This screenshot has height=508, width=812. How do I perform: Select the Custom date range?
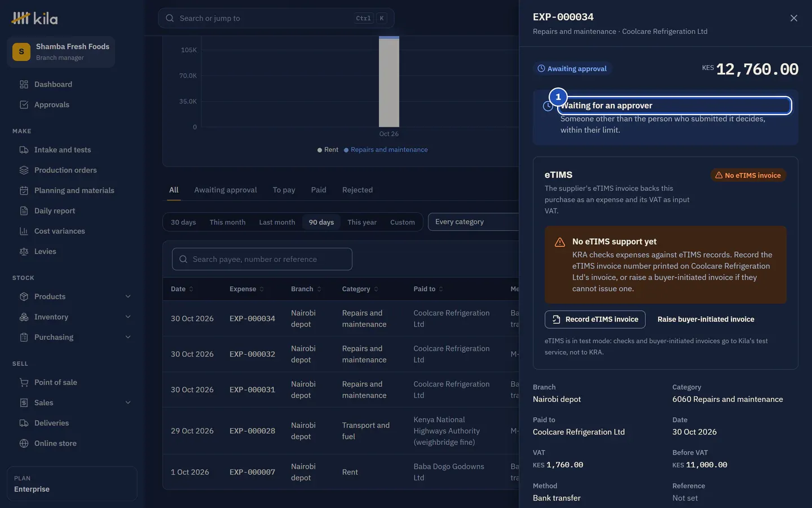tap(403, 222)
